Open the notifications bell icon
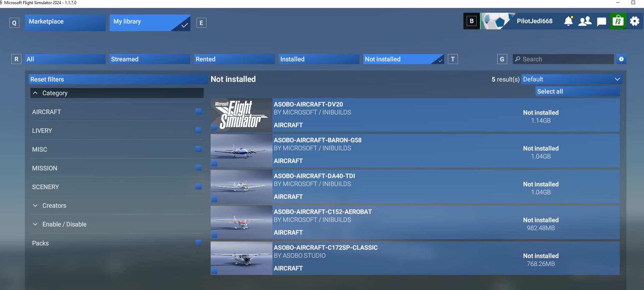This screenshot has height=290, width=644. coord(568,21)
